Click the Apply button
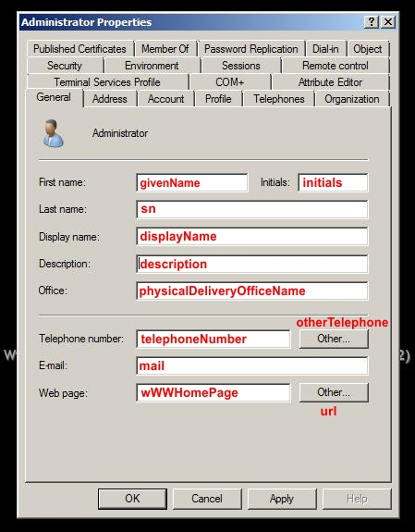The image size is (415, 532). 282,499
